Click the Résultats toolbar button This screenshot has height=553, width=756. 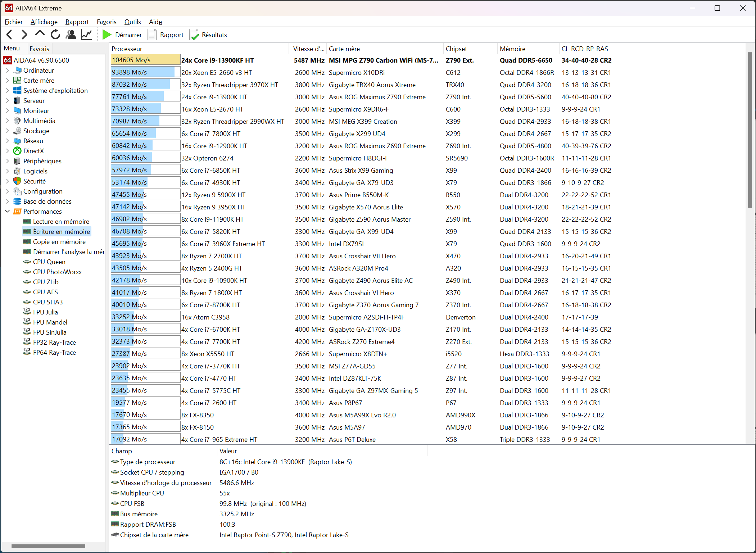[209, 35]
